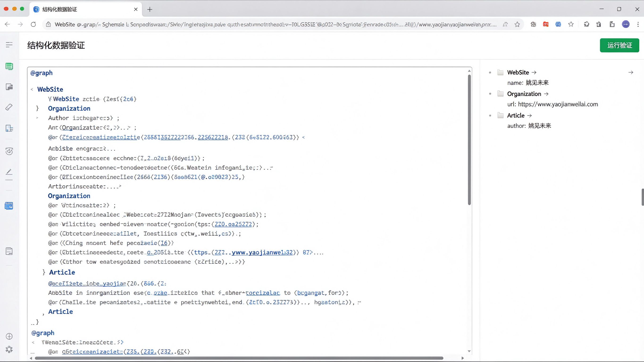Select the pencil edit sidebar icon
The height and width of the screenshot is (362, 644).
point(9,172)
